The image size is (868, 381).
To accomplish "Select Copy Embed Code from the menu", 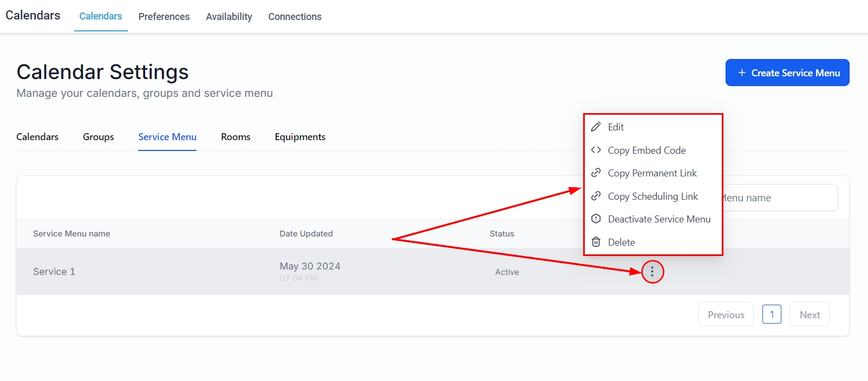I will [x=647, y=150].
